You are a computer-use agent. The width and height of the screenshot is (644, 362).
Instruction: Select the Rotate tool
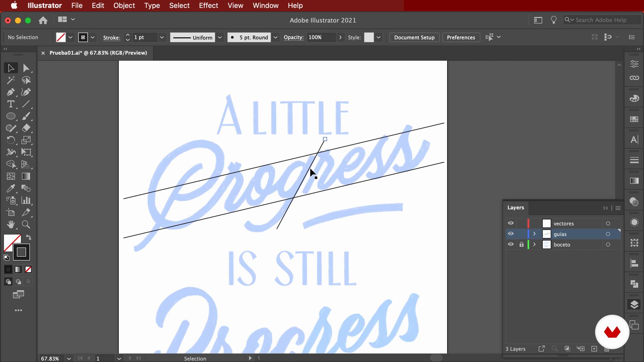(x=11, y=140)
